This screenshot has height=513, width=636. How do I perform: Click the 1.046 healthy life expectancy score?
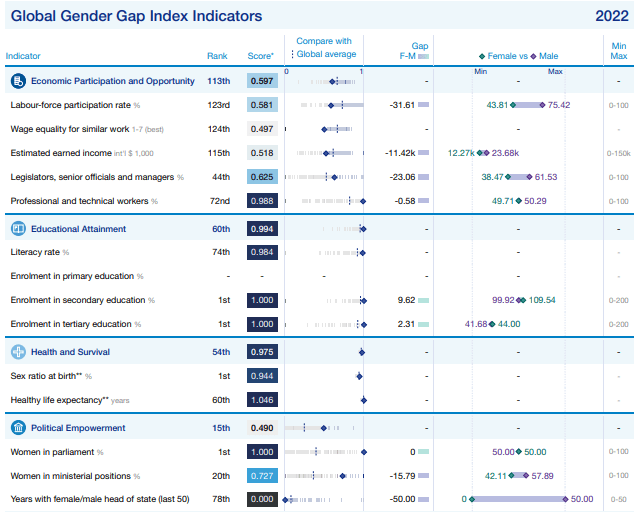click(x=262, y=400)
